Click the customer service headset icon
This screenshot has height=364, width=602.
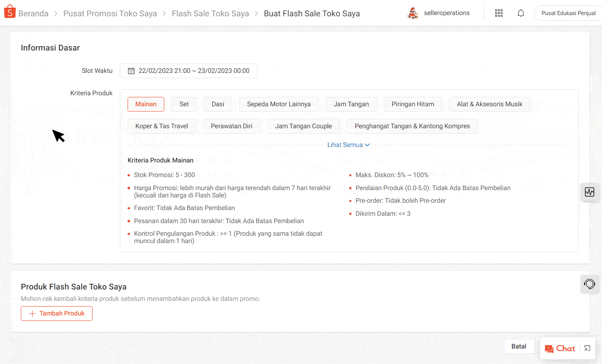click(590, 284)
